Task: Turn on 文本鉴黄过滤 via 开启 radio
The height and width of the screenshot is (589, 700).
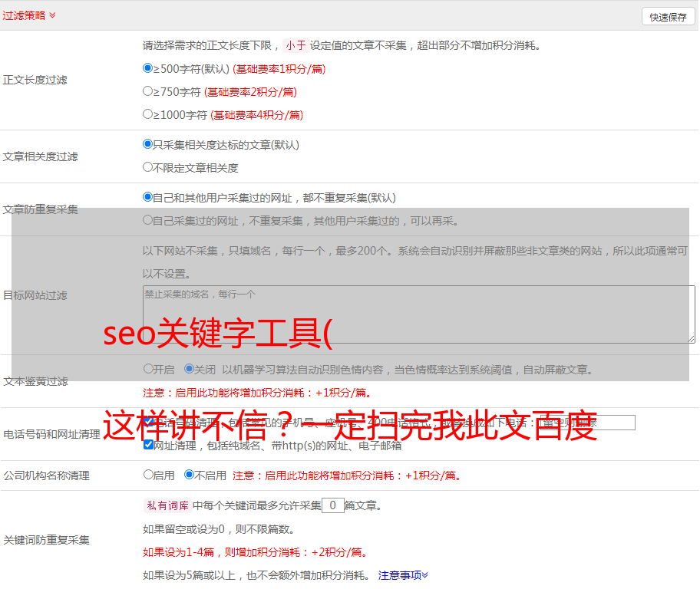Action: click(148, 369)
